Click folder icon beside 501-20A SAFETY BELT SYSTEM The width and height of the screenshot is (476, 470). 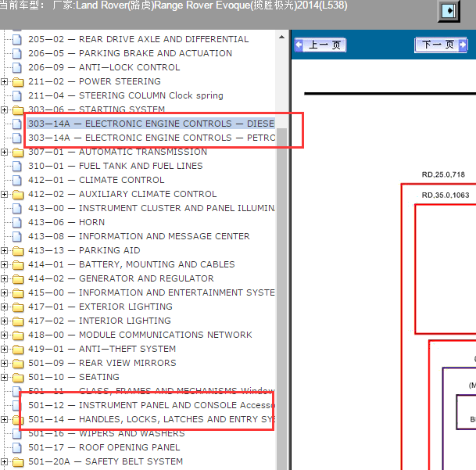pyautogui.click(x=18, y=462)
